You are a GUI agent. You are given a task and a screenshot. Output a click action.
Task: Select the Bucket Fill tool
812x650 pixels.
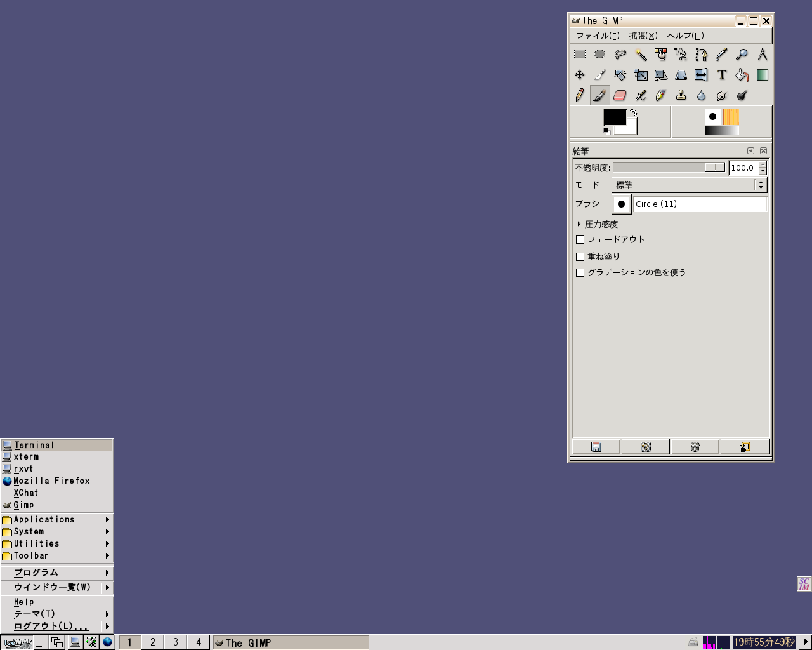[x=742, y=75]
